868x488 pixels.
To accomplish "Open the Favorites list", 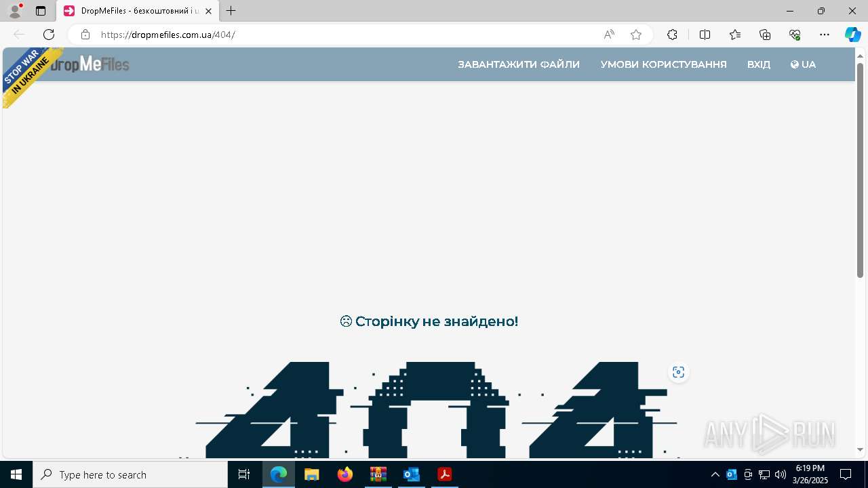I will coord(735,35).
